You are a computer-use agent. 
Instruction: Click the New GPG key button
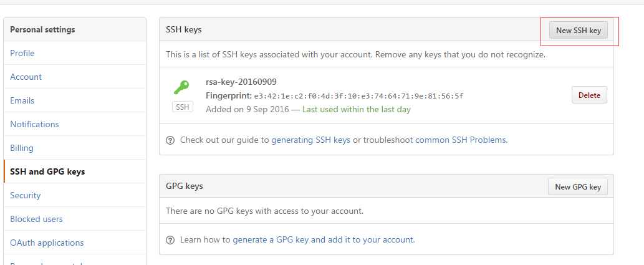(578, 186)
